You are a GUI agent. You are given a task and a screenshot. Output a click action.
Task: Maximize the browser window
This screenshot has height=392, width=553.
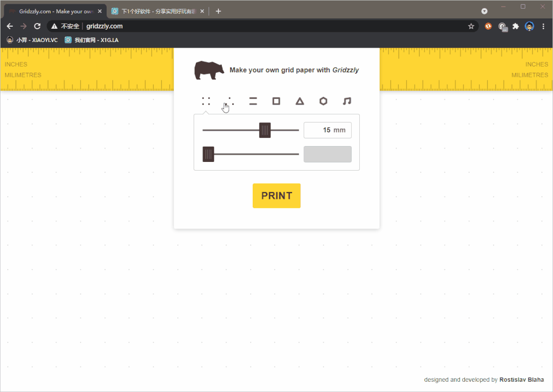(523, 7)
